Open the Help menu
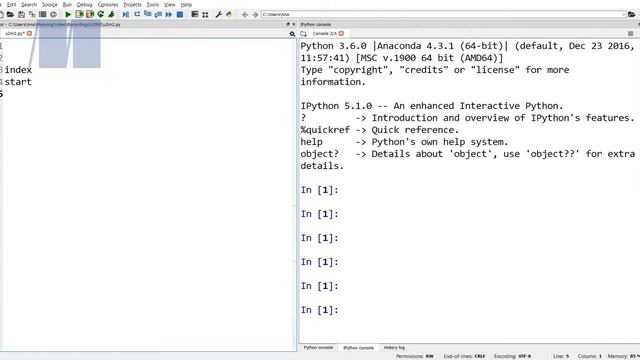 [x=186, y=4]
